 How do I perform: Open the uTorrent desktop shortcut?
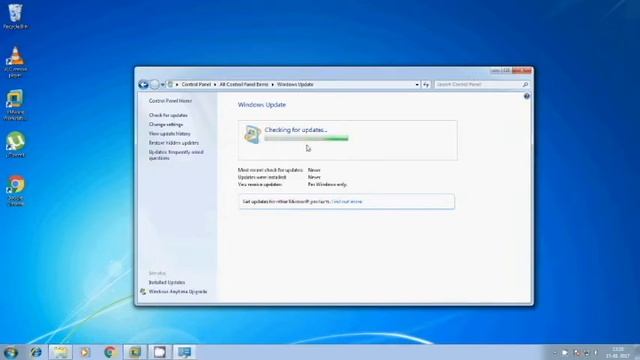click(x=16, y=145)
